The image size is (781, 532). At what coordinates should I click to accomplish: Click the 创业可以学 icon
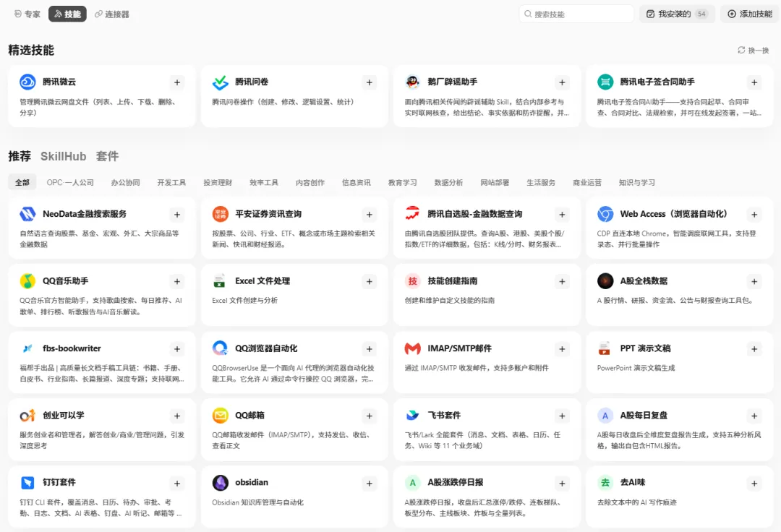pyautogui.click(x=27, y=416)
